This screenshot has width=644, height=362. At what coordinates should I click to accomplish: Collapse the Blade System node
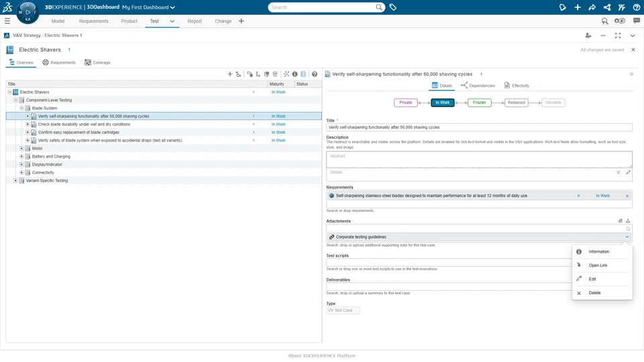click(x=21, y=108)
